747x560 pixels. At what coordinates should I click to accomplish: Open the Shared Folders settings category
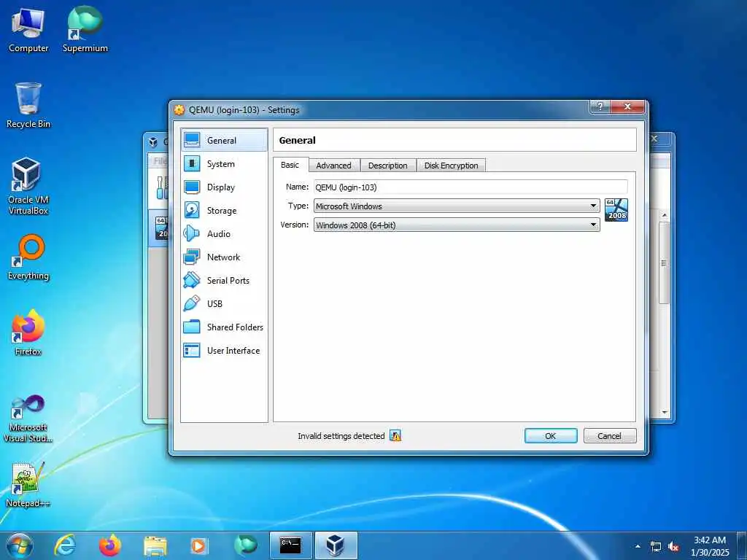[224, 327]
